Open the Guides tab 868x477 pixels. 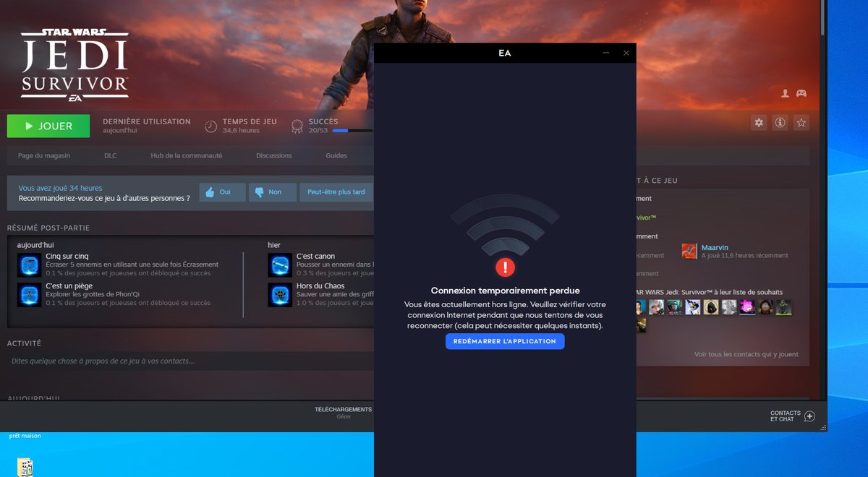click(x=336, y=155)
